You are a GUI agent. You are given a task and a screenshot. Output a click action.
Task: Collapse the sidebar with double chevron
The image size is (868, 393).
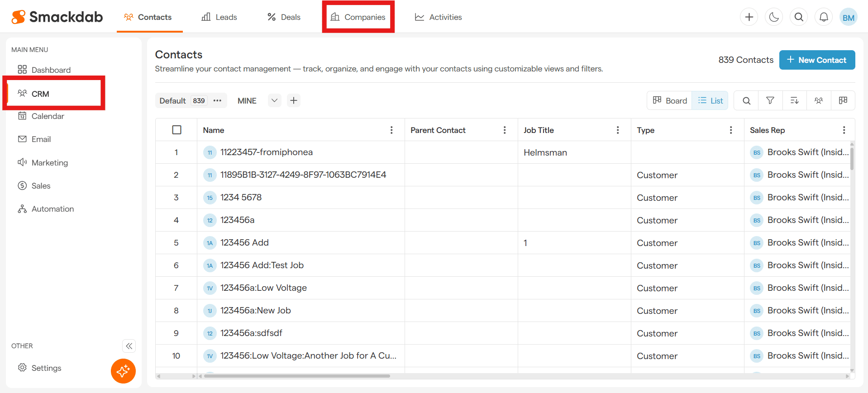click(x=129, y=346)
